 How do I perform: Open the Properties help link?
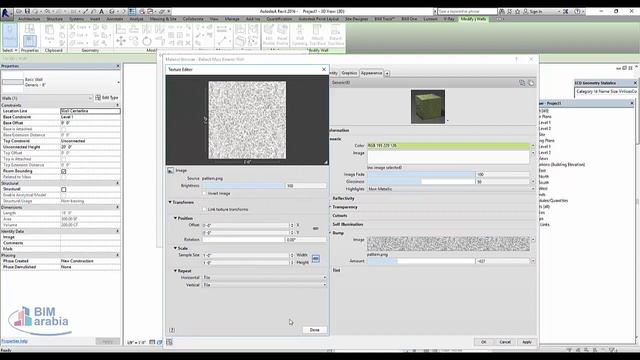coord(14,341)
